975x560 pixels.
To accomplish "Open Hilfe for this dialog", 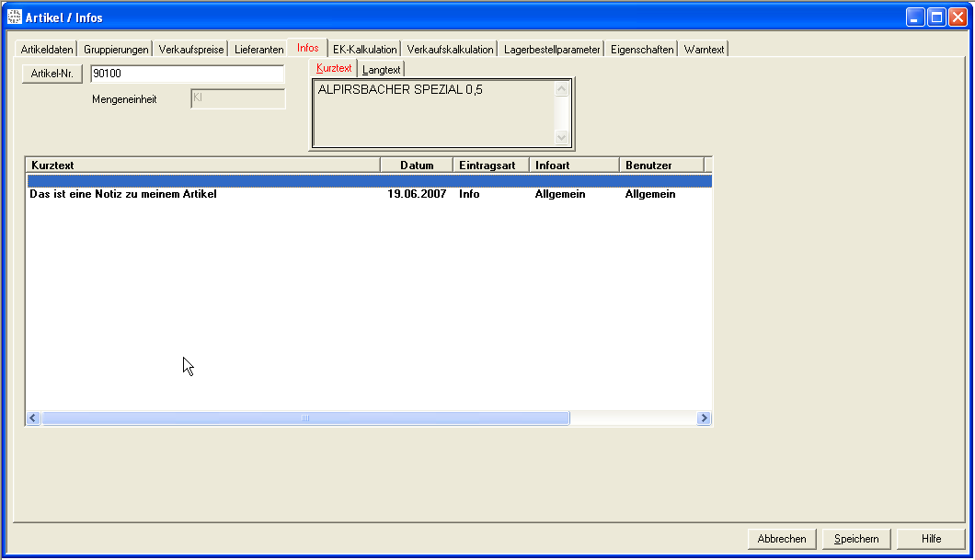I will tap(931, 539).
